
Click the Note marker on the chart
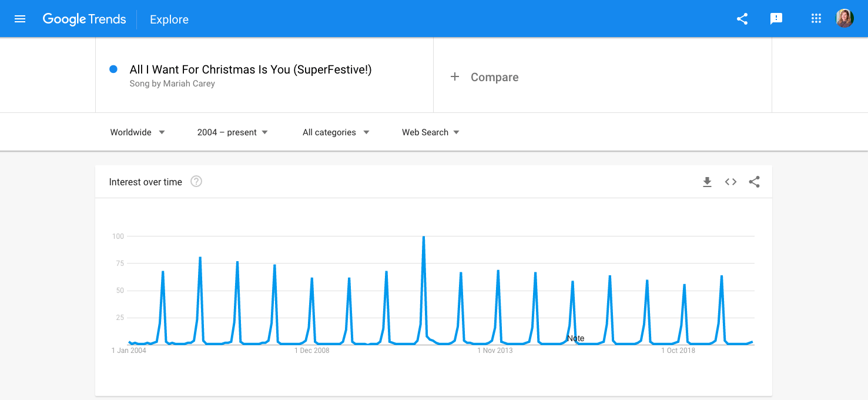coord(576,338)
